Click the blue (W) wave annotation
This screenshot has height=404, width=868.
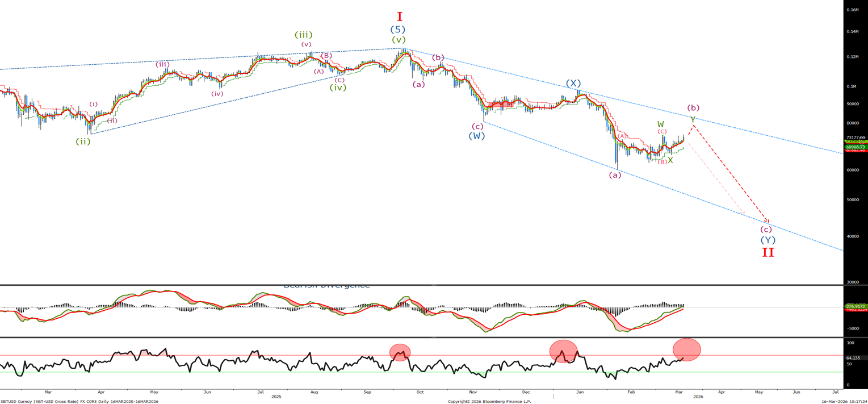pyautogui.click(x=476, y=136)
